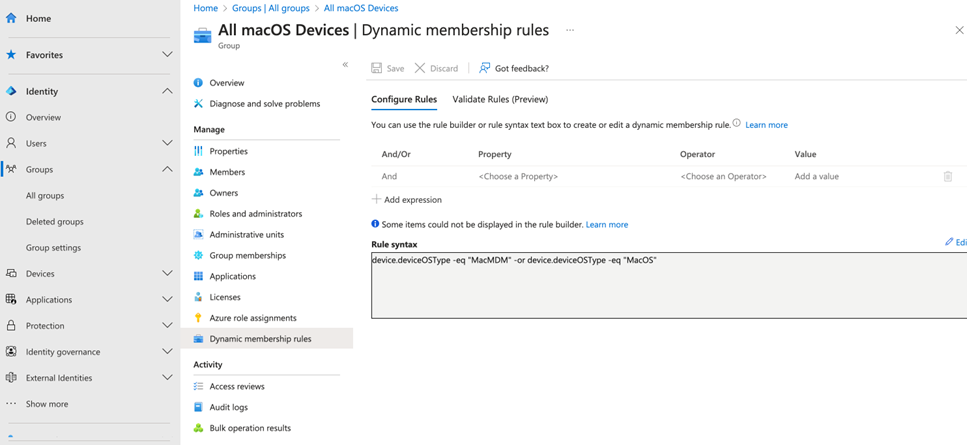Click the Owners icon
This screenshot has height=445, width=967.
pos(198,193)
